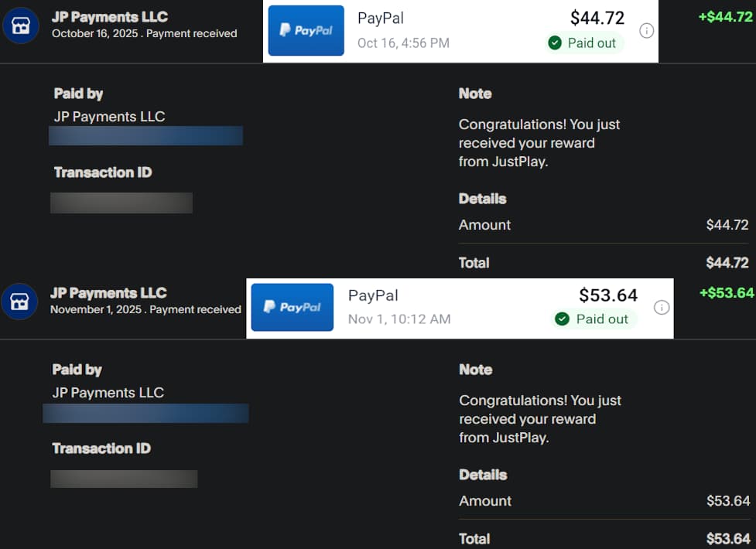
Task: Select the green +$44.72 amount
Action: (x=725, y=16)
